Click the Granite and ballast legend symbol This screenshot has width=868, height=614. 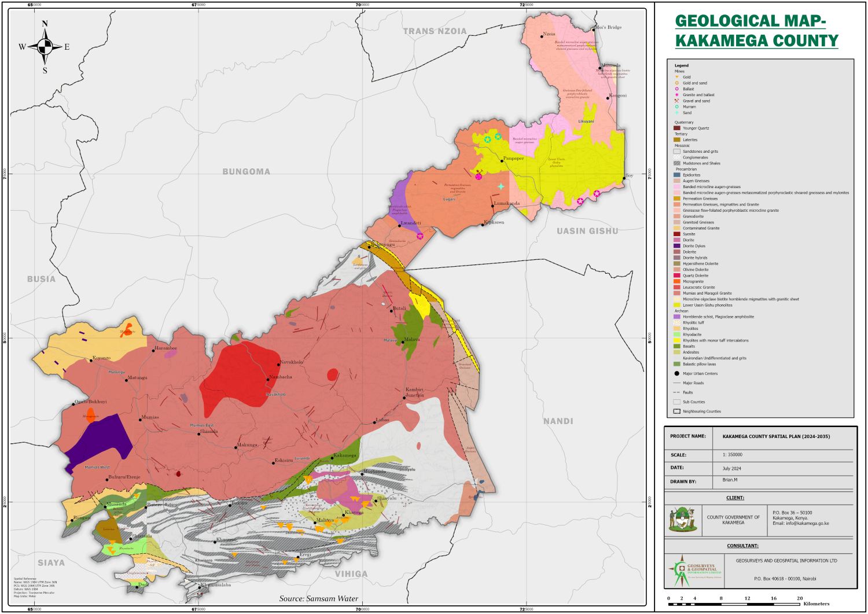click(676, 95)
